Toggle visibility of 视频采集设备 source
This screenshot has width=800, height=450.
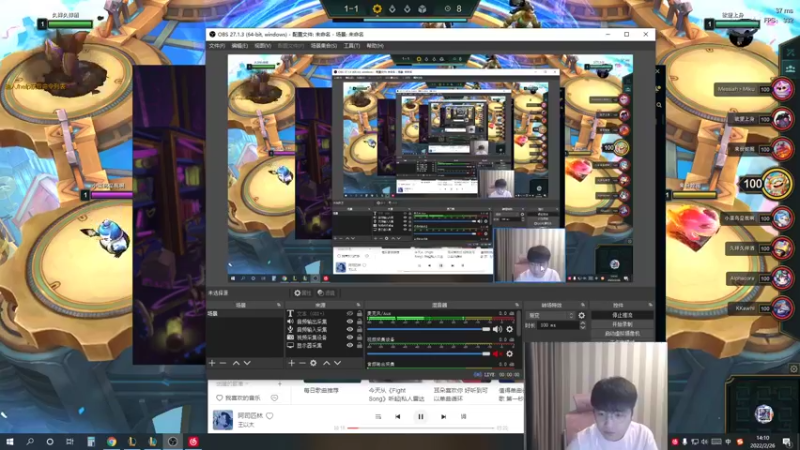(350, 337)
